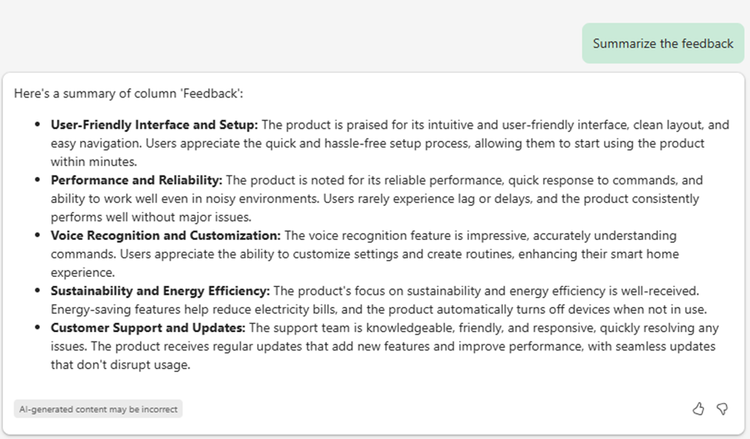Click the 'User-Friendly Interface and Setup' heading
The width and height of the screenshot is (750, 439).
154,125
